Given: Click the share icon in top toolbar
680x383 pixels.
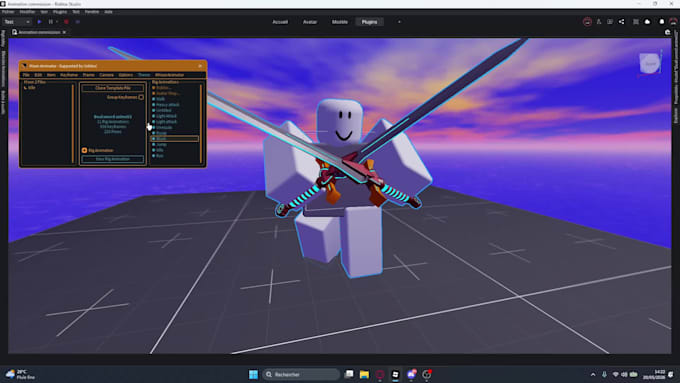Looking at the screenshot, I should [621, 22].
